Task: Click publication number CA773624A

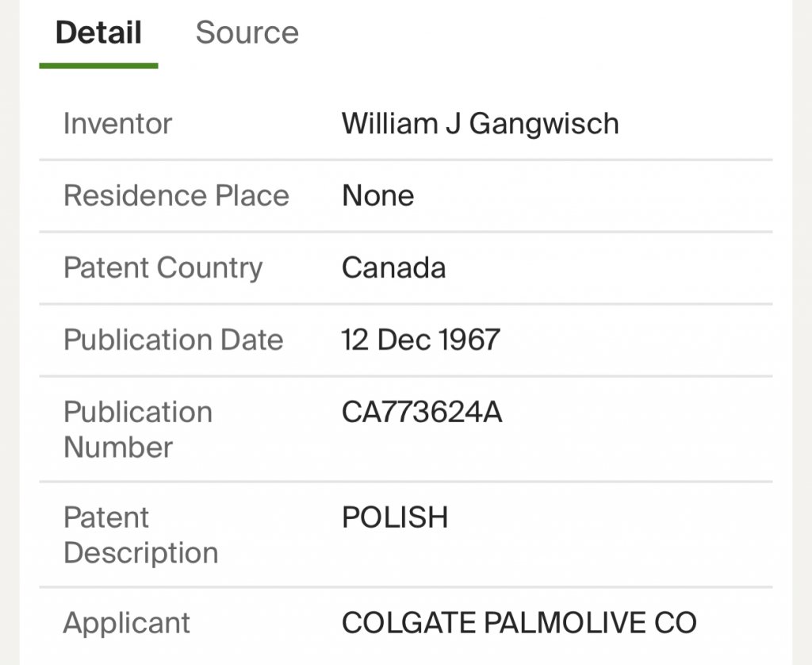Action: (x=422, y=413)
